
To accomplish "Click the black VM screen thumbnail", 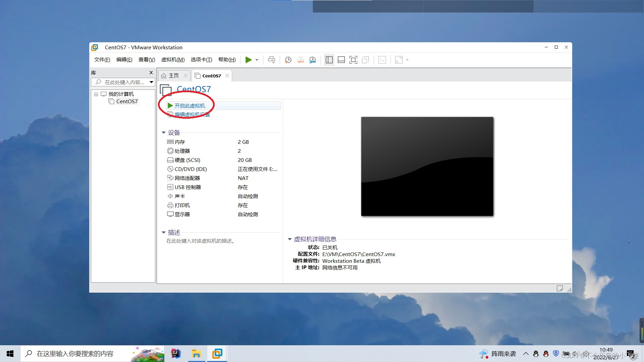I will (x=427, y=166).
